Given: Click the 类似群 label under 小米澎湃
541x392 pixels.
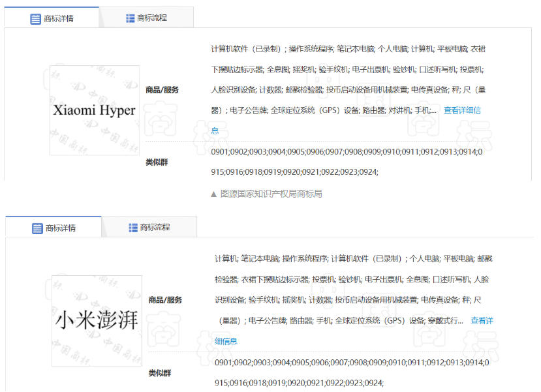Looking at the screenshot, I should 159,373.
